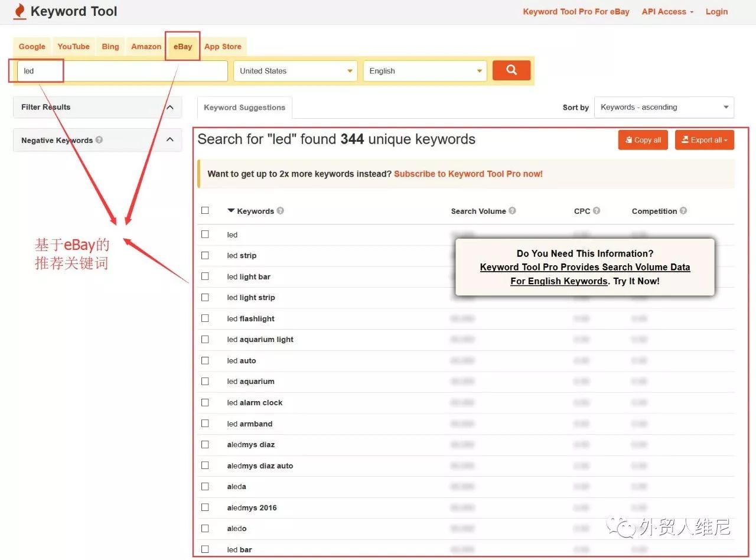Click the Keyword Tool flame logo
This screenshot has width=756, height=560.
[19, 11]
